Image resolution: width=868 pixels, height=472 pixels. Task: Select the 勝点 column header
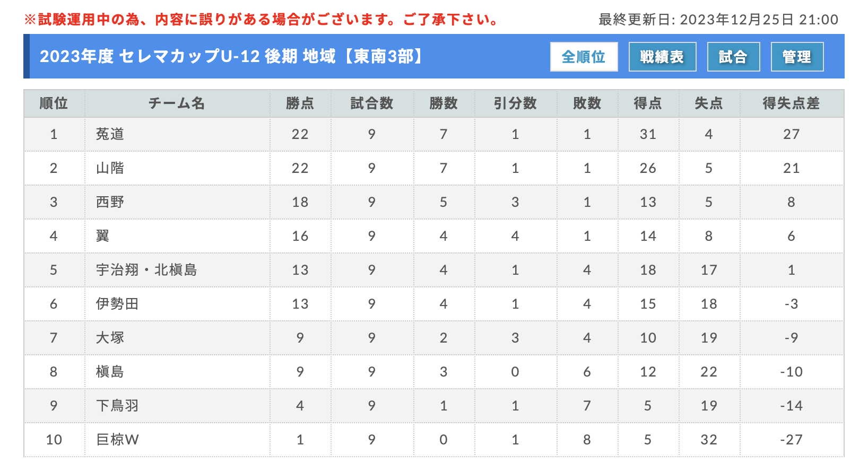tap(300, 103)
